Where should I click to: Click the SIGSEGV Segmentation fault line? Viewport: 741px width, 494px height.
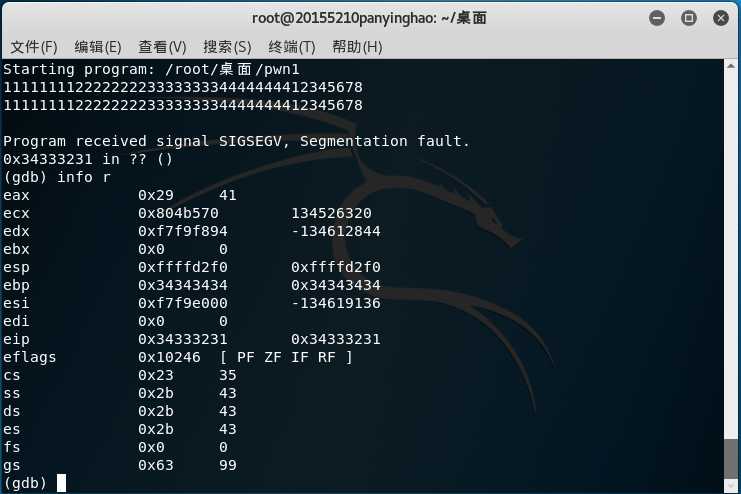coord(236,141)
